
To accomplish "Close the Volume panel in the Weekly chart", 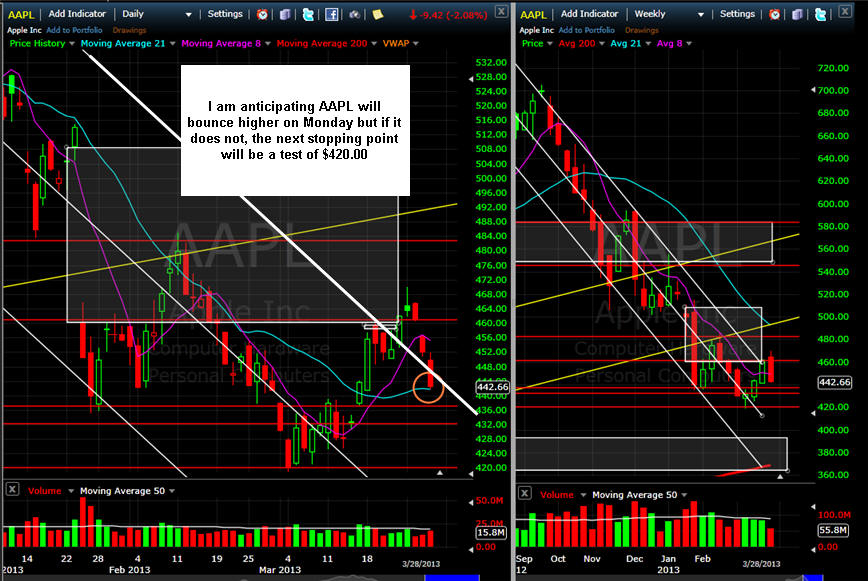I will pyautogui.click(x=525, y=493).
